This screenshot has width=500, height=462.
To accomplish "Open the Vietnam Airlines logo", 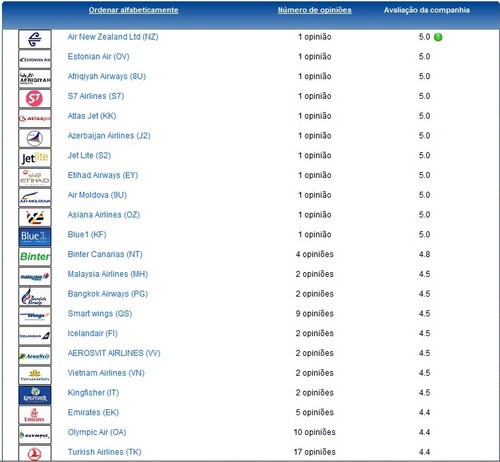I will [x=35, y=375].
